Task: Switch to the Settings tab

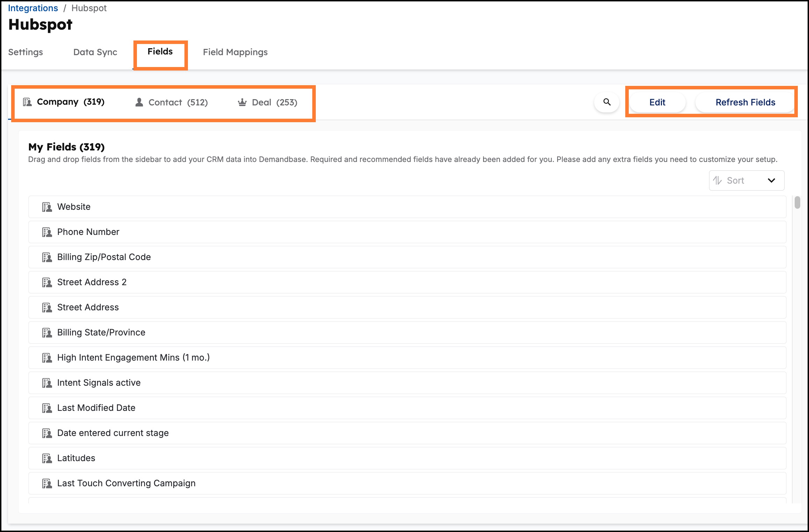Action: coord(25,52)
